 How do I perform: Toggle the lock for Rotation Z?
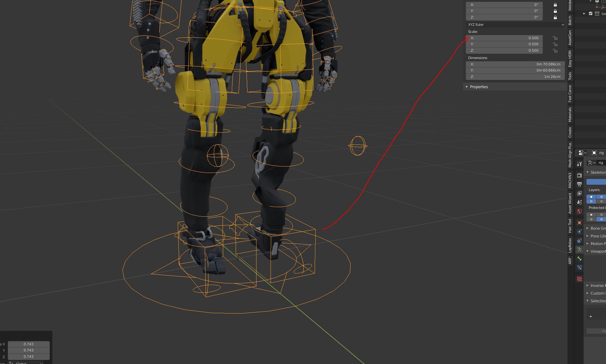tap(555, 17)
